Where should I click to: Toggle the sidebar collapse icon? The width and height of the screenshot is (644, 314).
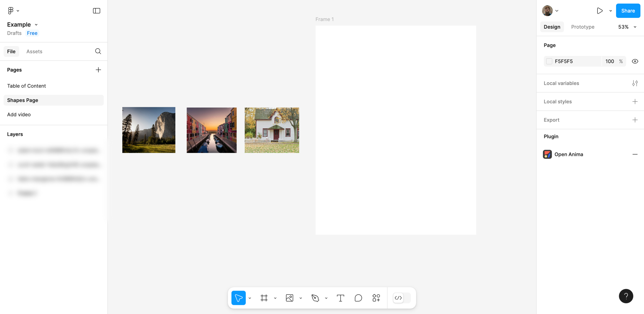coord(96,11)
